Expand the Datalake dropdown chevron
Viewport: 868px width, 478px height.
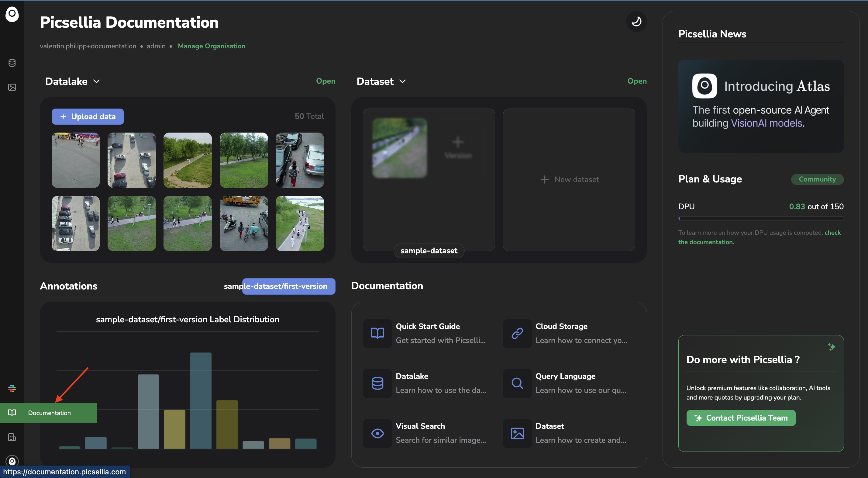pos(96,81)
